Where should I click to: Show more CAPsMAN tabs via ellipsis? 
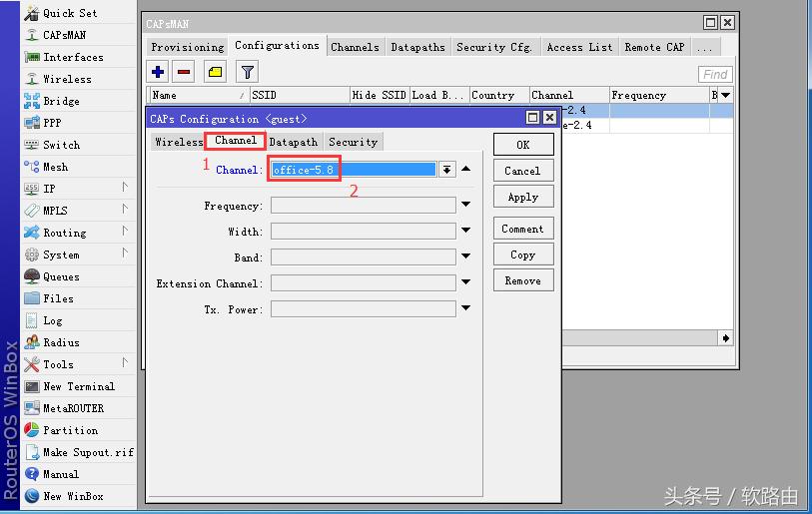[704, 48]
